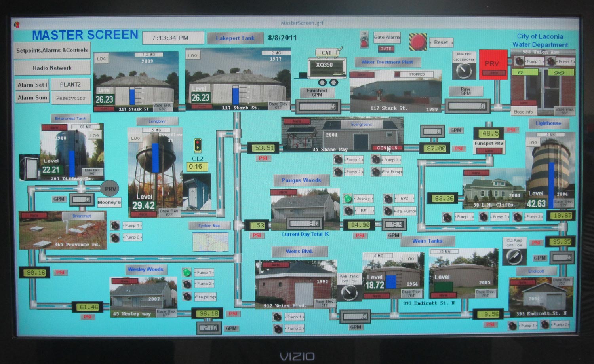Click the 988 Union Ave Pump 1 lamp
Screen dimensions: 594x364
pyautogui.click(x=519, y=61)
